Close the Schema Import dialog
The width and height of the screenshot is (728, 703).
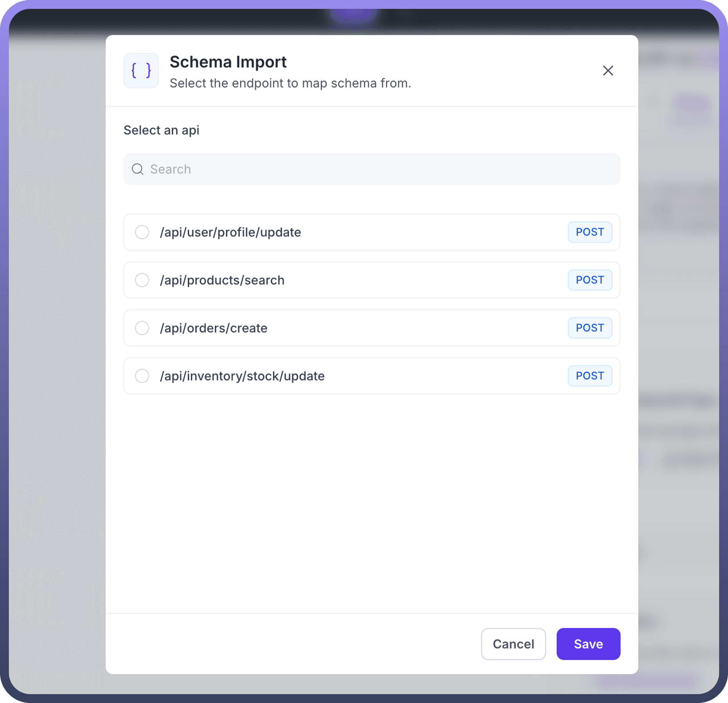coord(608,71)
